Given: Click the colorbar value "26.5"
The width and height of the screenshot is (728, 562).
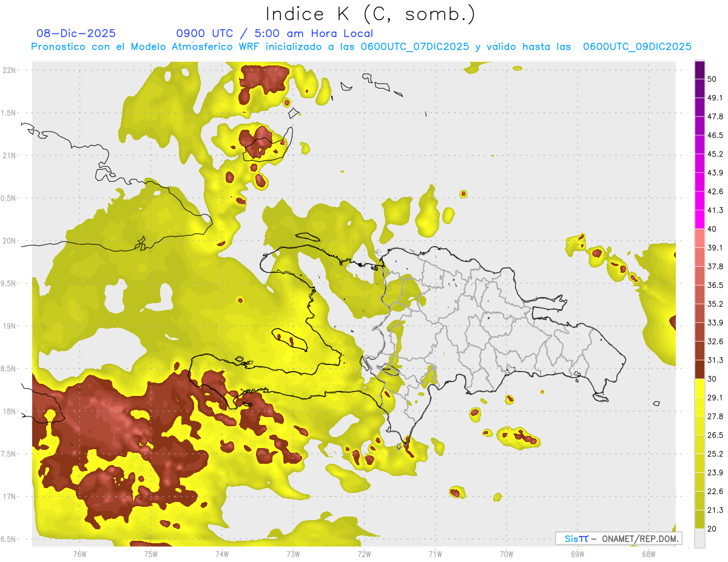Looking at the screenshot, I should coord(715,435).
